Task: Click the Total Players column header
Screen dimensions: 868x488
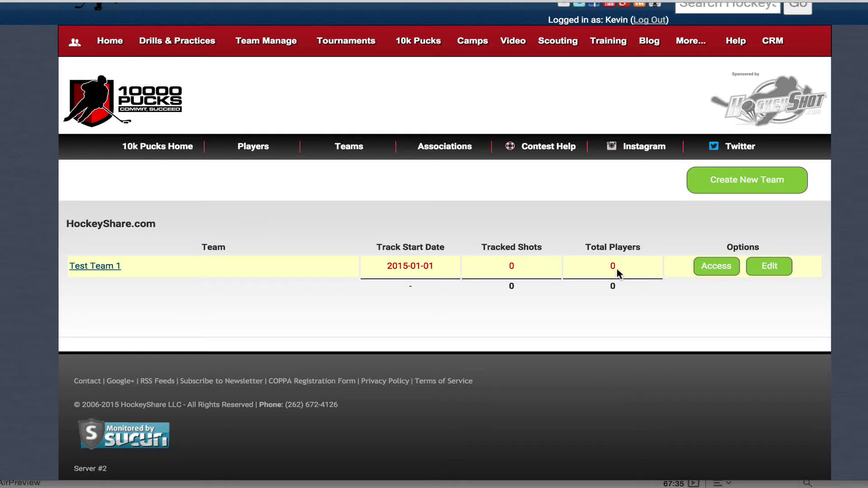Action: 613,247
